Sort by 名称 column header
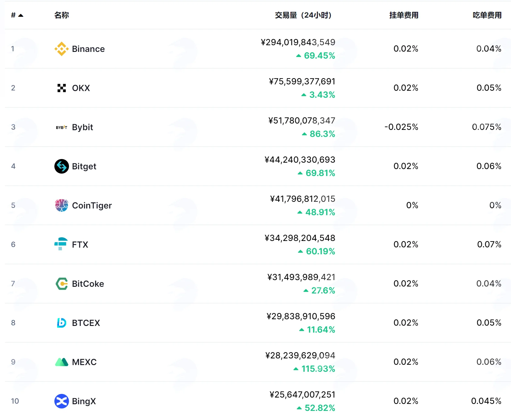This screenshot has height=420, width=511. (62, 15)
